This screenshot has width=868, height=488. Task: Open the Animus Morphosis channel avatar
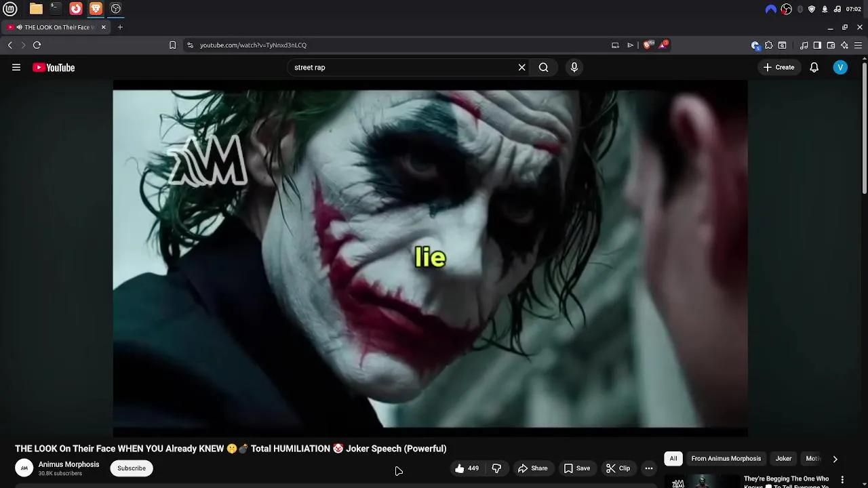(24, 468)
